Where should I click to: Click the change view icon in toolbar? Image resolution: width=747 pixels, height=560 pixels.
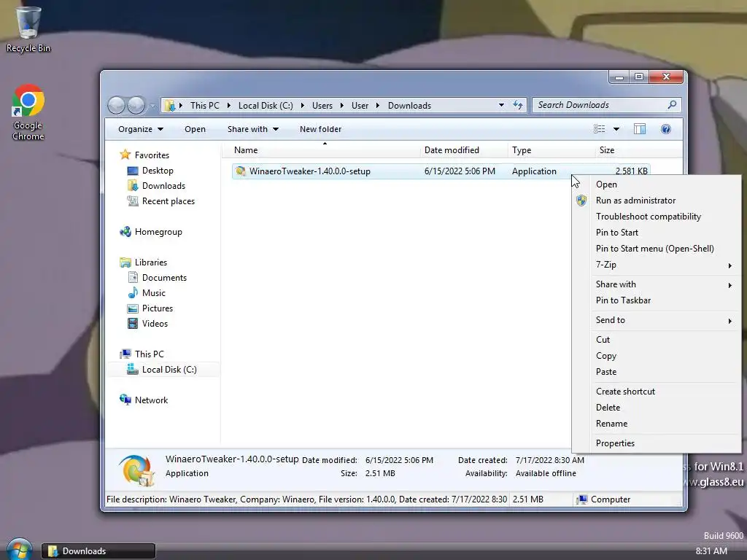click(x=599, y=129)
